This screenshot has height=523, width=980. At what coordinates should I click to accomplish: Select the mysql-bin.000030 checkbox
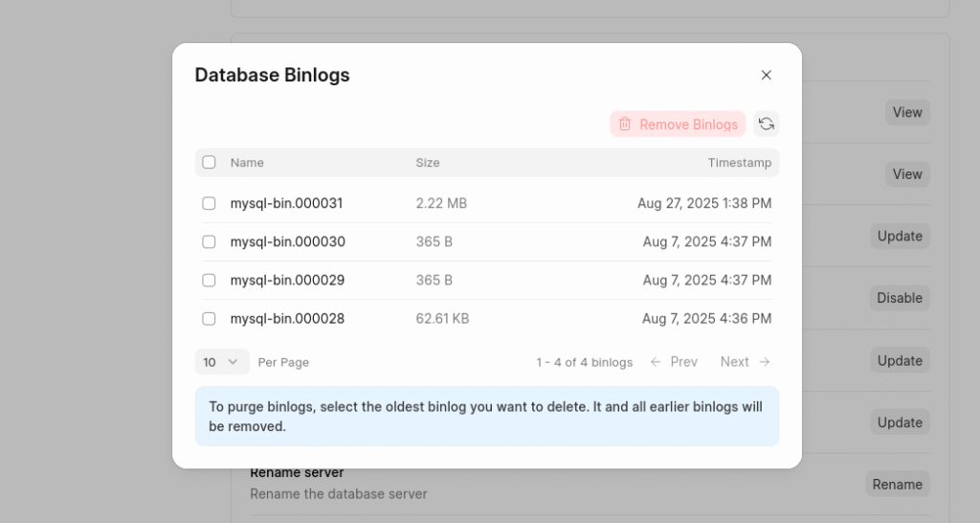[x=209, y=241]
